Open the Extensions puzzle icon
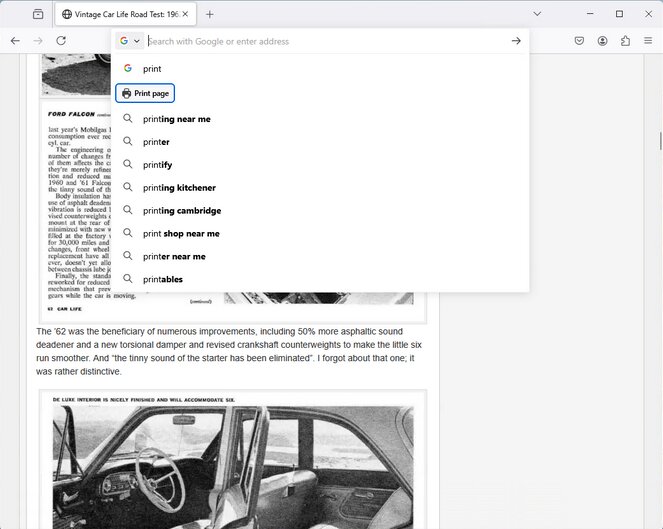 pos(626,41)
